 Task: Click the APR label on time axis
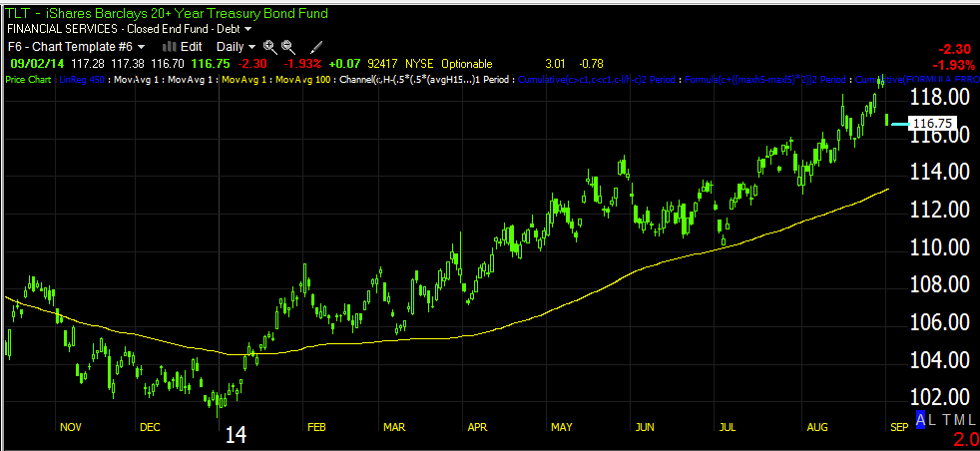click(x=477, y=427)
